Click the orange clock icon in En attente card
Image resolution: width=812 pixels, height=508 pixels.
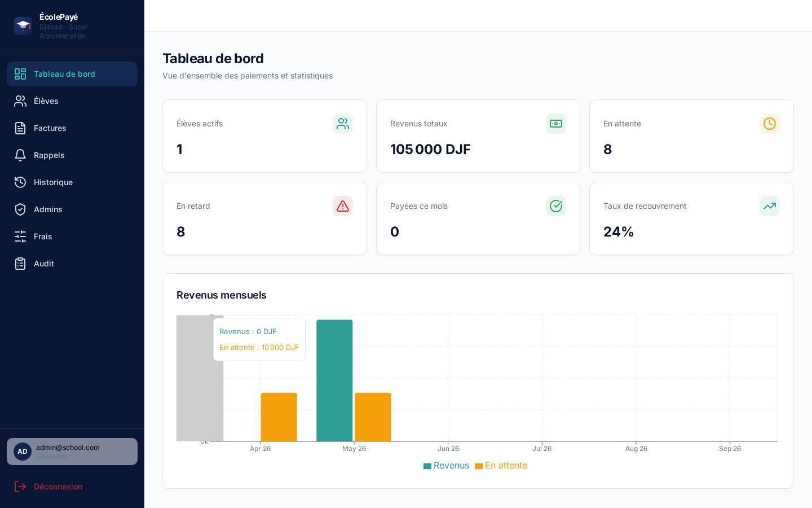click(x=770, y=124)
